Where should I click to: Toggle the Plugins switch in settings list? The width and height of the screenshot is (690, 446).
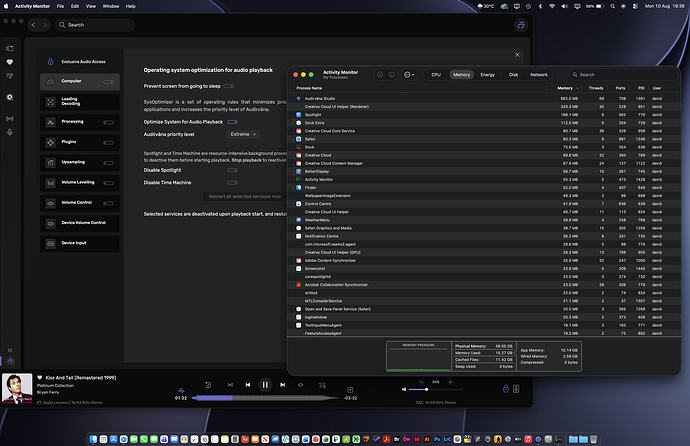[108, 143]
